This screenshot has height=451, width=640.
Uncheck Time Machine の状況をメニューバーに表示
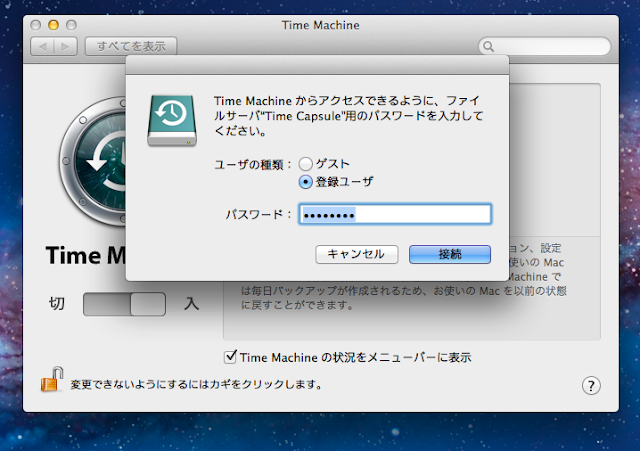(230, 357)
